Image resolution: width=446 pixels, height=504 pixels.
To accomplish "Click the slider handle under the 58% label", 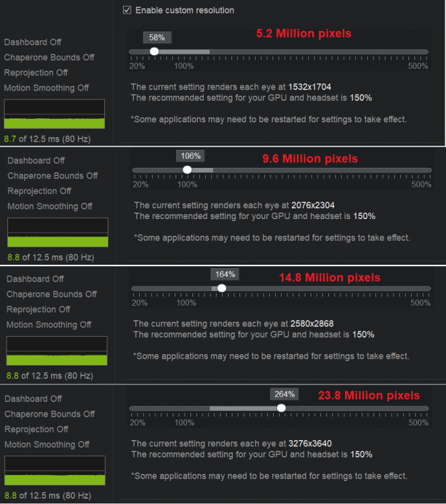I will click(154, 51).
